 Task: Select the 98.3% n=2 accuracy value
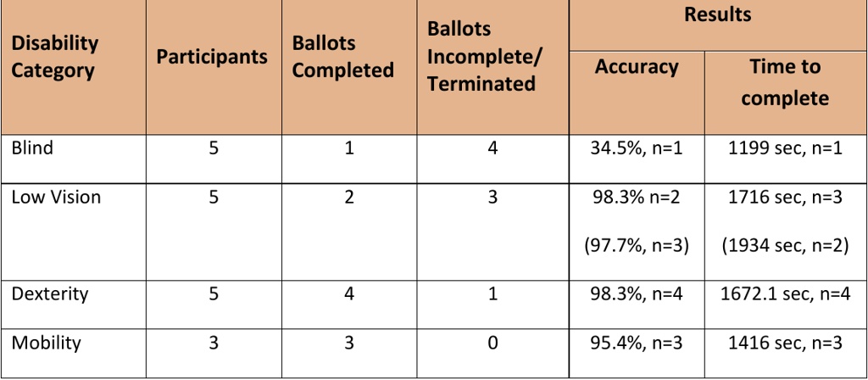637,198
